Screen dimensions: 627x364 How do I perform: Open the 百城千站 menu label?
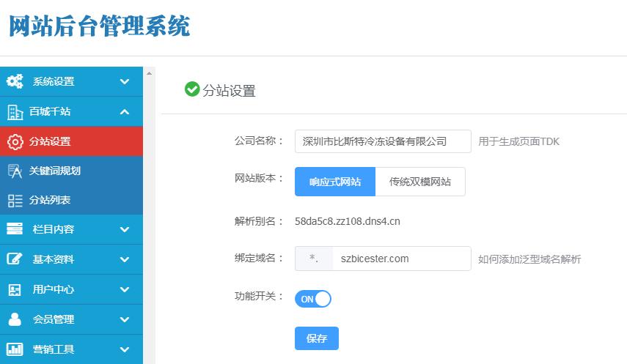click(50, 111)
